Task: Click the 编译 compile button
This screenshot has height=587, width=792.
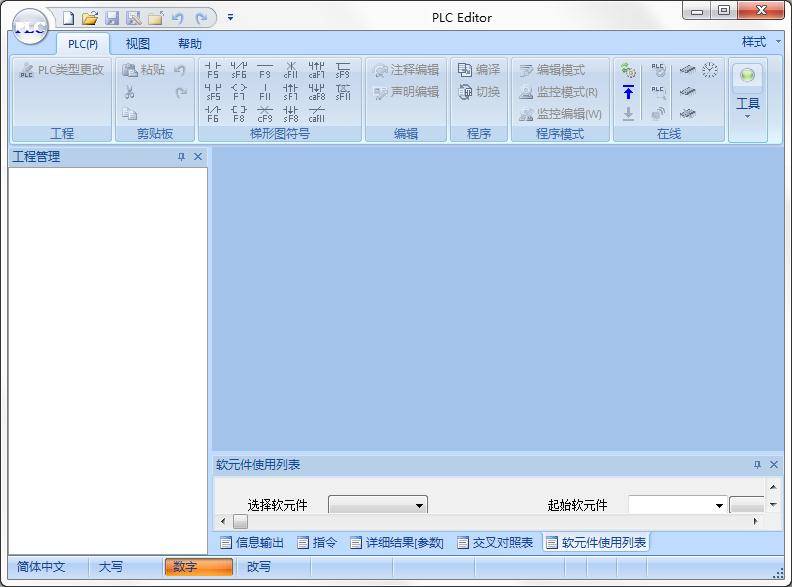Action: 479,70
